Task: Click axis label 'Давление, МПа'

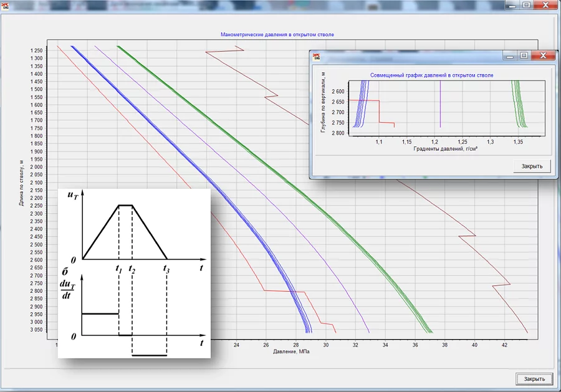Action: pyautogui.click(x=291, y=351)
